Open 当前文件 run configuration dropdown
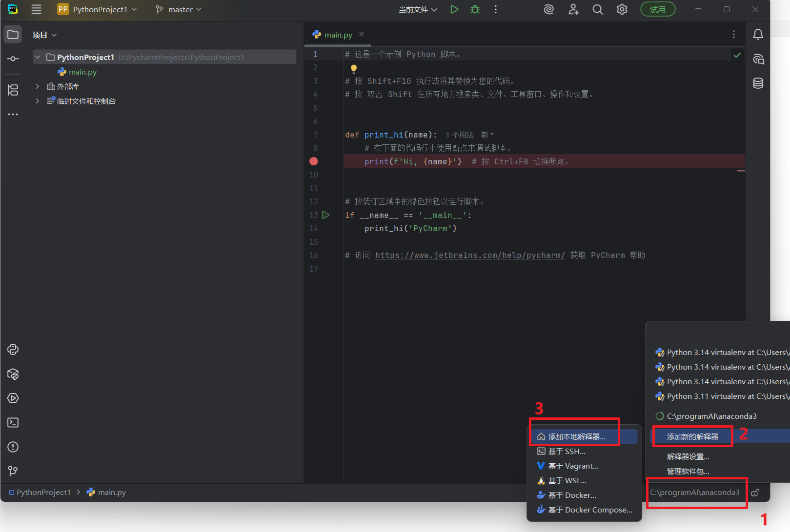The width and height of the screenshot is (790, 532). (x=418, y=9)
